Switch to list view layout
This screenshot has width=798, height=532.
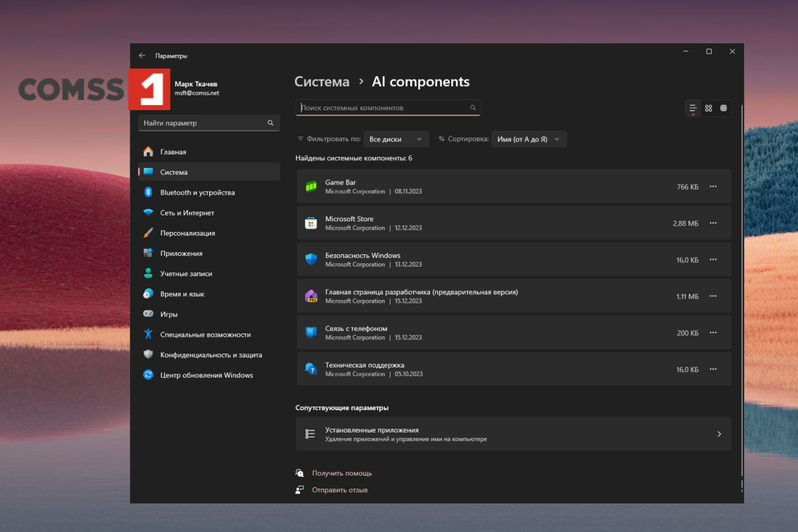693,108
